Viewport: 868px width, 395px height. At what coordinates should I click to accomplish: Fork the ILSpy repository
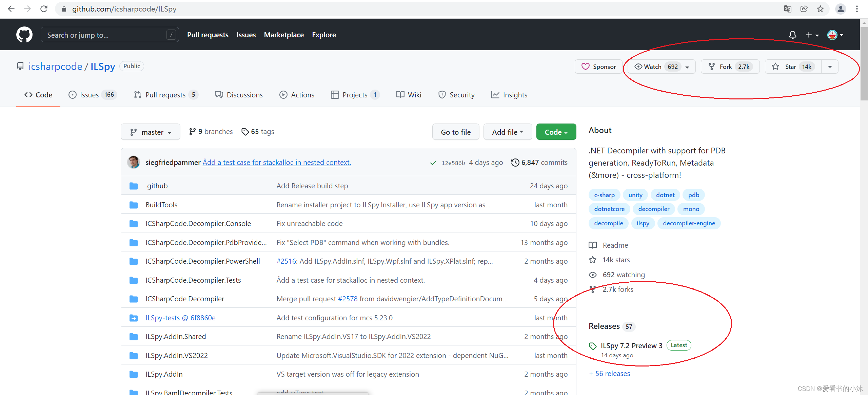(x=730, y=67)
